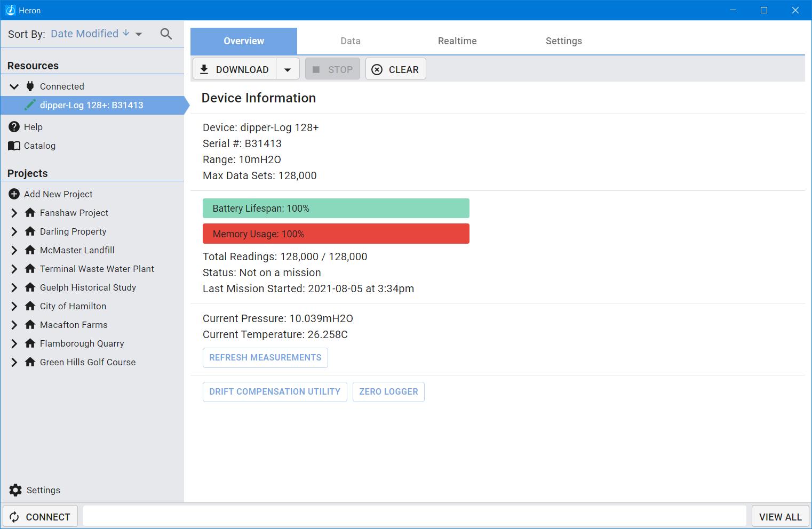This screenshot has width=812, height=529.
Task: Click the house icon for Darling Property
Action: (x=30, y=231)
